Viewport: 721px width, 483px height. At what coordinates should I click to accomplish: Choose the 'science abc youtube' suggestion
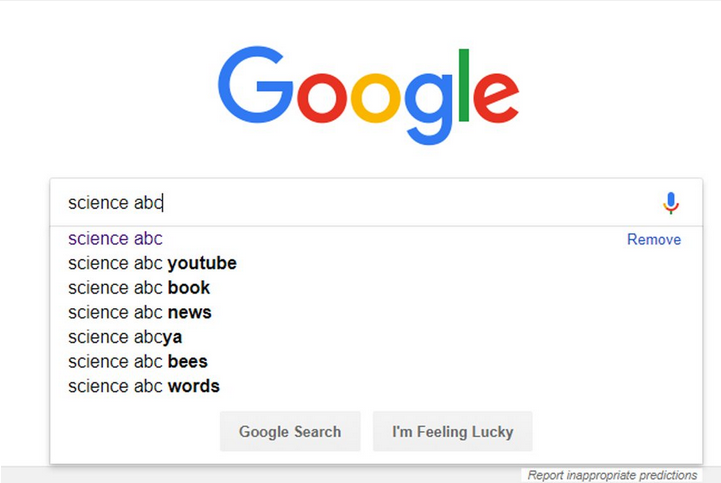point(152,263)
